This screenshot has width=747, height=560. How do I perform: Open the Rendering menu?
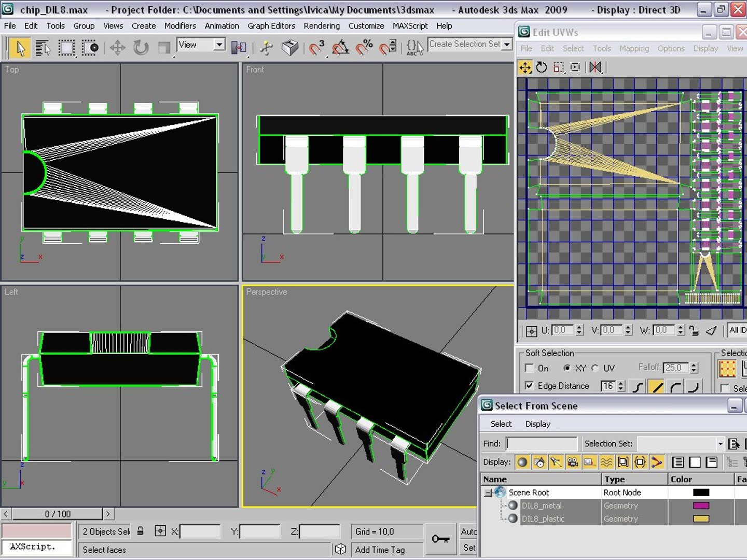pyautogui.click(x=322, y=26)
